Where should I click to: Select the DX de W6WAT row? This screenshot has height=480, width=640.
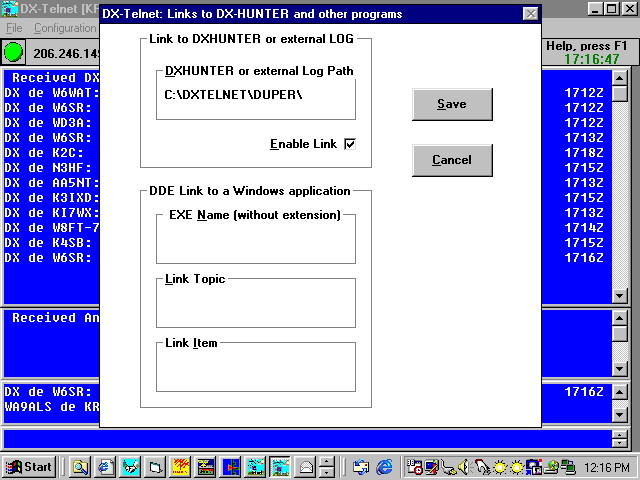pyautogui.click(x=52, y=93)
